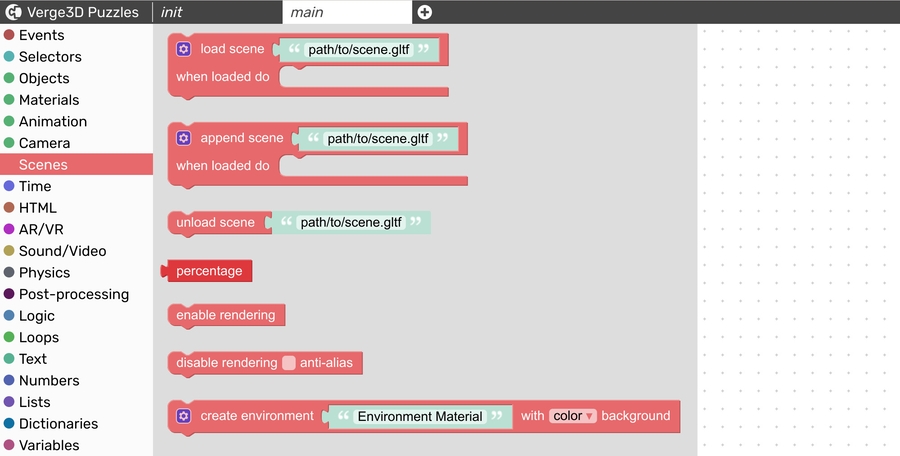The width and height of the screenshot is (900, 456).
Task: Edit the load scene path text field
Action: tap(359, 49)
